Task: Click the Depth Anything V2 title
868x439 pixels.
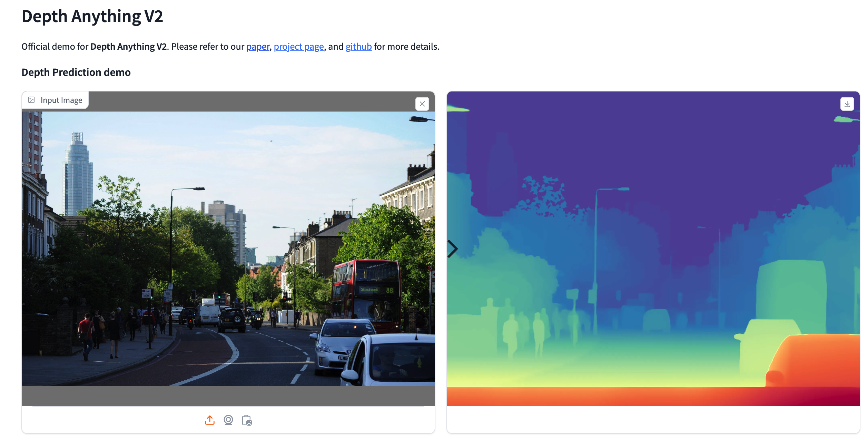Action: (x=92, y=16)
